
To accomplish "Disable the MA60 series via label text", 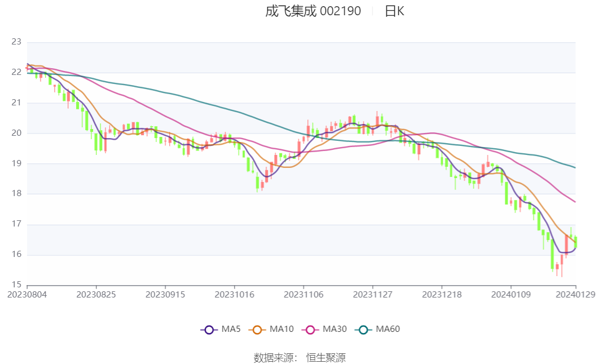I will point(387,329).
